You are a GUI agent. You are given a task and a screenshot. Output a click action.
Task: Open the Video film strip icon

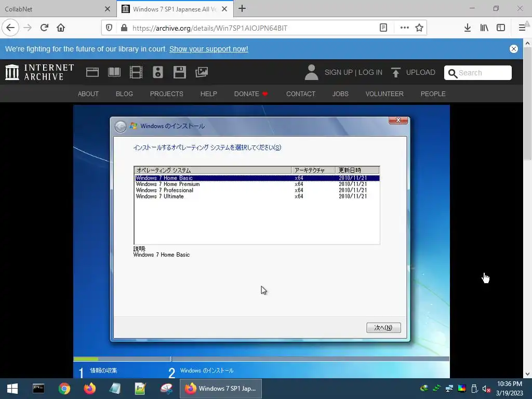click(136, 72)
